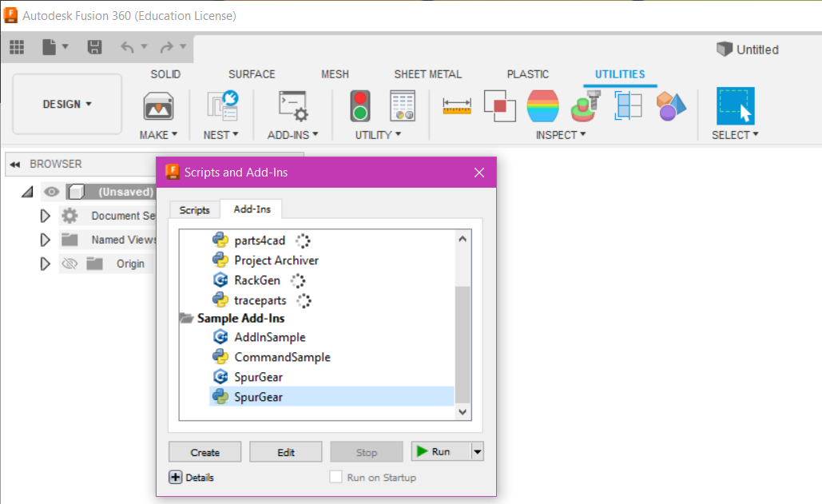822x504 pixels.
Task: Open the Scripts and Add-Ins toolbar icon
Action: point(293,105)
